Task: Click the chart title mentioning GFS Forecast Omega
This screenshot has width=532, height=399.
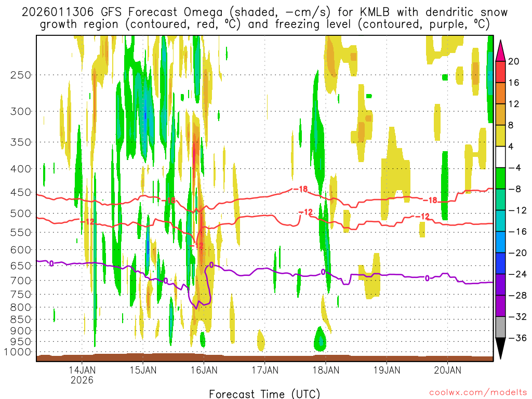Action: [x=264, y=12]
